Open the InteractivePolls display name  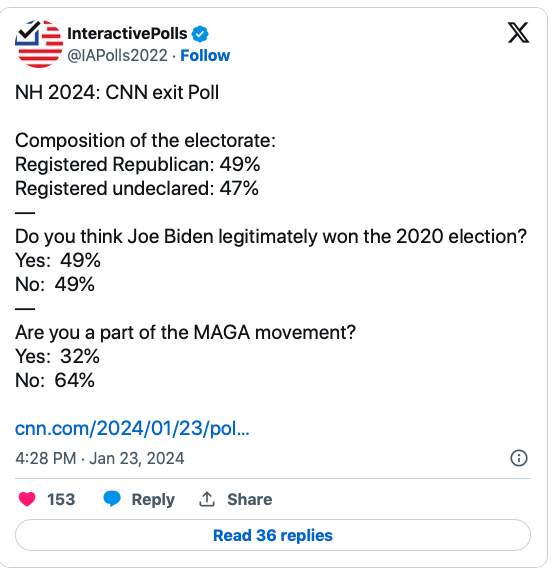point(127,34)
